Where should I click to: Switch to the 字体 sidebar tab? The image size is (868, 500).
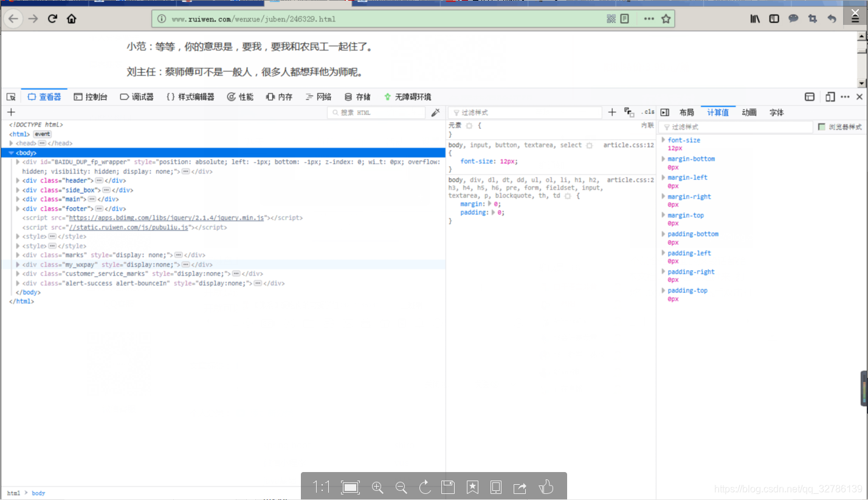tap(777, 112)
